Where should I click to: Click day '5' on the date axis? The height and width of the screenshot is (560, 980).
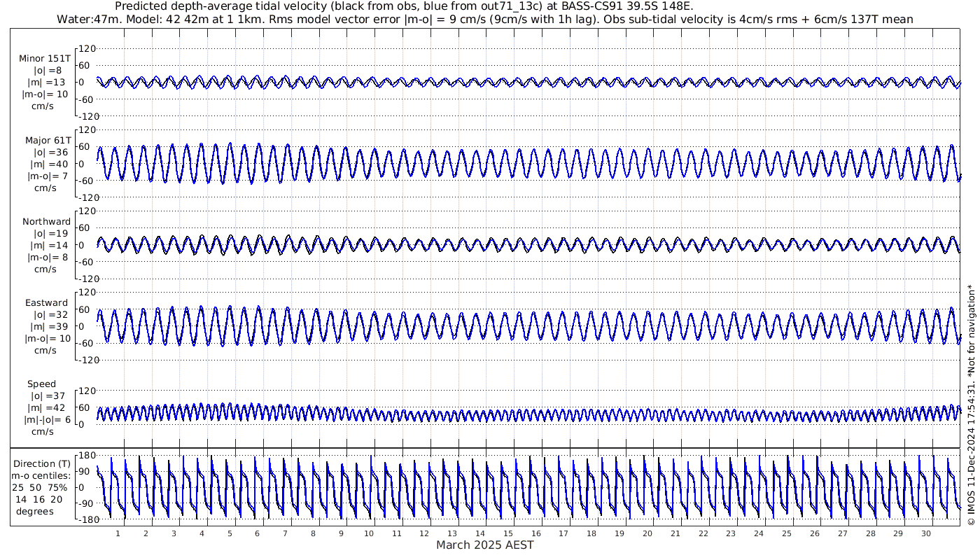[x=229, y=533]
